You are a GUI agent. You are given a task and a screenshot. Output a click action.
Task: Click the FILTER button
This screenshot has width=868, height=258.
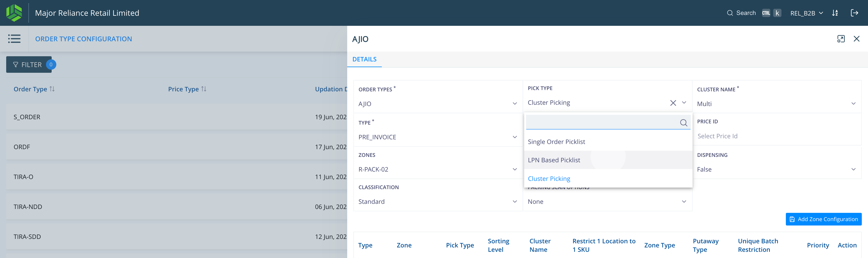[x=29, y=64]
